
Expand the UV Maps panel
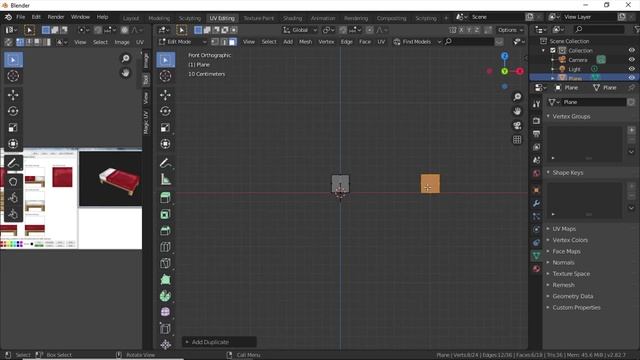[564, 229]
